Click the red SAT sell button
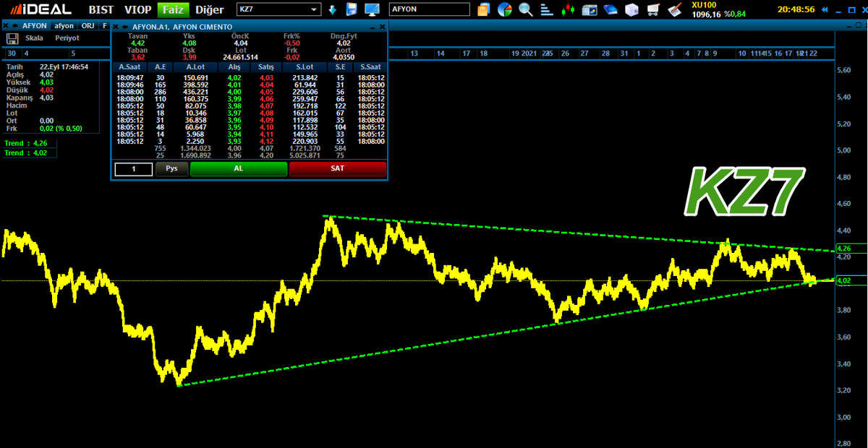The height and width of the screenshot is (448, 868). [x=338, y=168]
